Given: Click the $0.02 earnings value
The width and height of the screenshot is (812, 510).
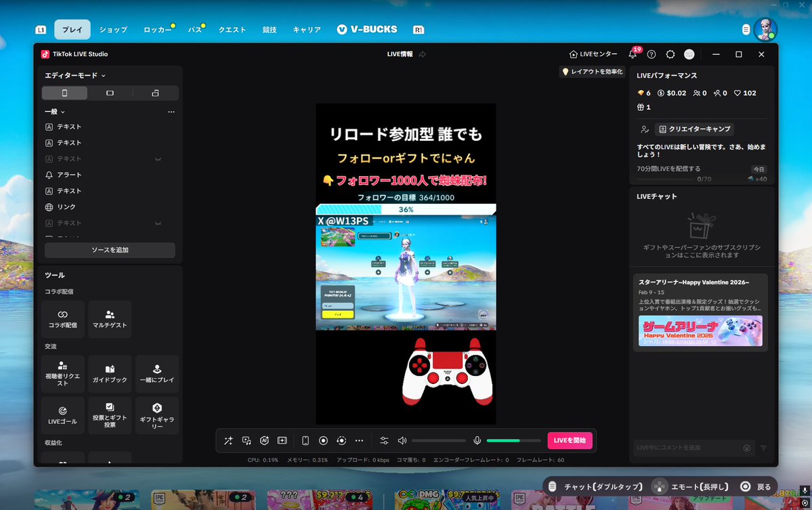Looking at the screenshot, I should [x=677, y=93].
